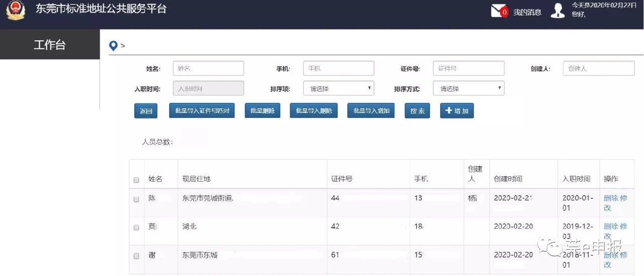Screen dimensions: 644x276
Task: Click 修改 in the 陈 row
Action: 616,203
